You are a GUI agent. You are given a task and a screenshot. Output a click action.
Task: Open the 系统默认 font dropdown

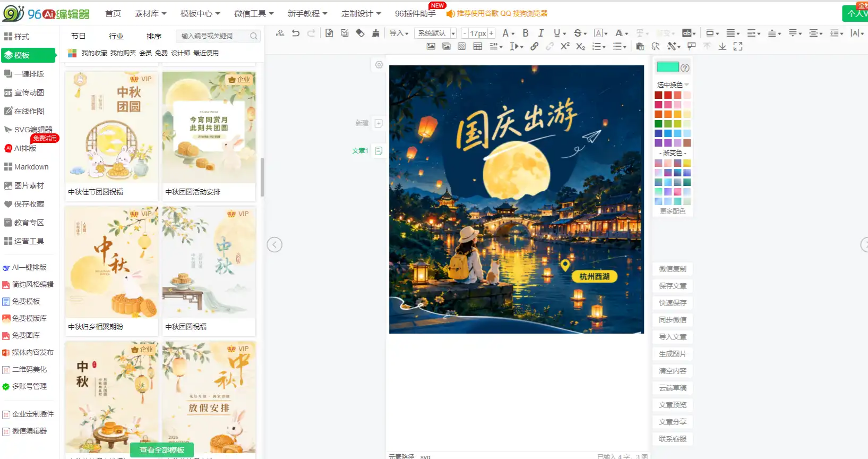click(x=435, y=33)
